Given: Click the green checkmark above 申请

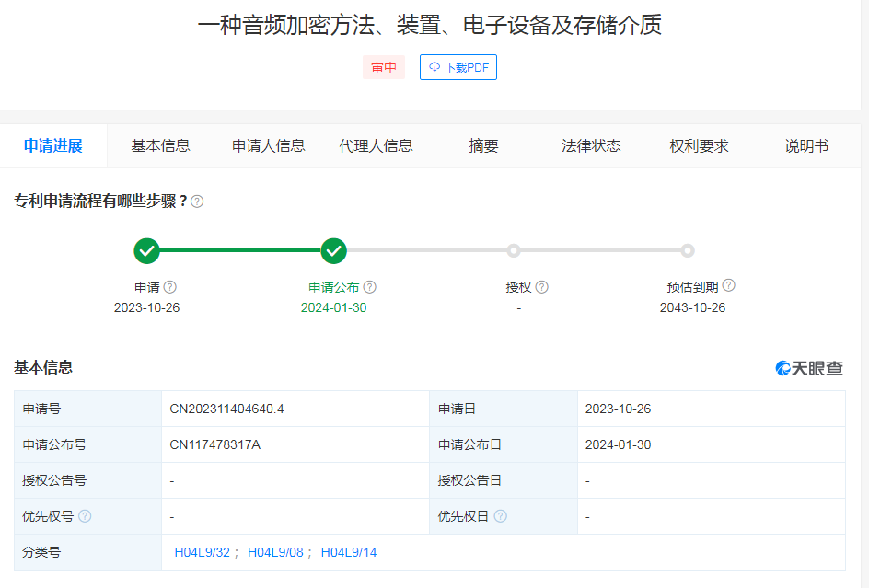Looking at the screenshot, I should click(147, 251).
